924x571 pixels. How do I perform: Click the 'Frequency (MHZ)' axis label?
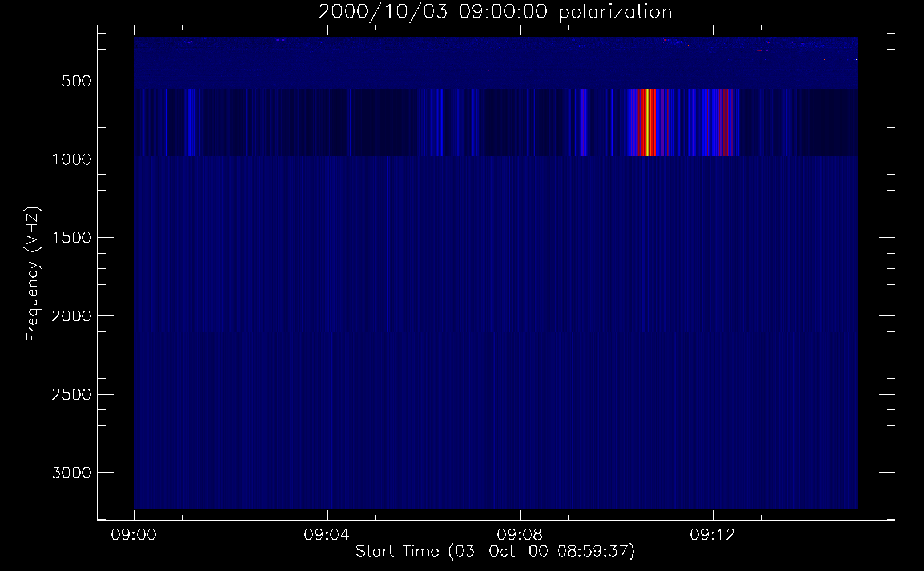(x=33, y=274)
